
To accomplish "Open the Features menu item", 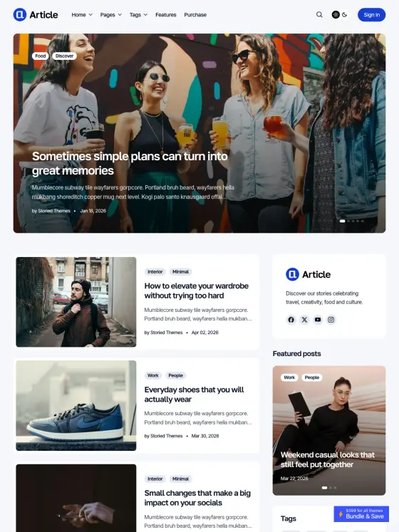I will coord(166,15).
